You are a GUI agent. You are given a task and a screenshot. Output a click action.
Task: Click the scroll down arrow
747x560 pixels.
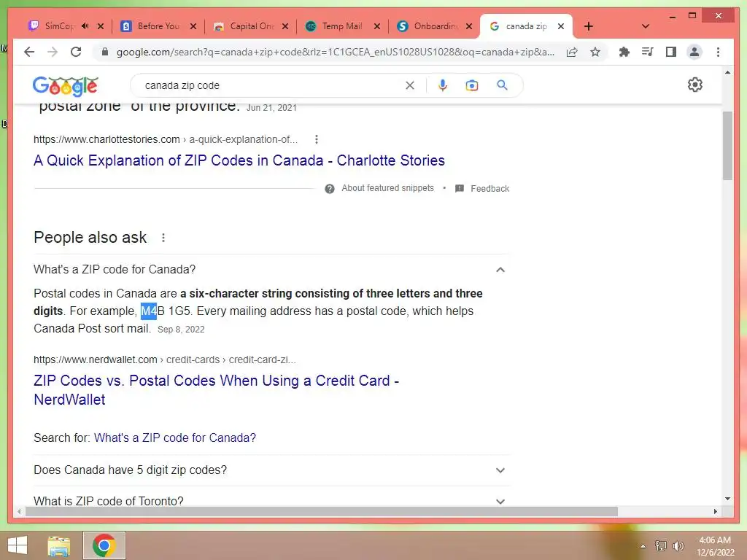click(x=727, y=499)
